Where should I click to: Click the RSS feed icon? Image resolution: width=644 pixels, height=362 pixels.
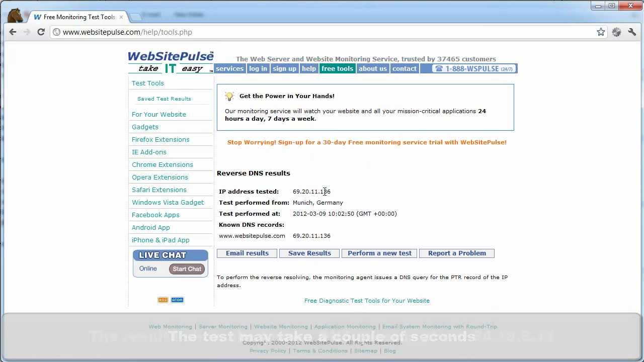(x=163, y=300)
